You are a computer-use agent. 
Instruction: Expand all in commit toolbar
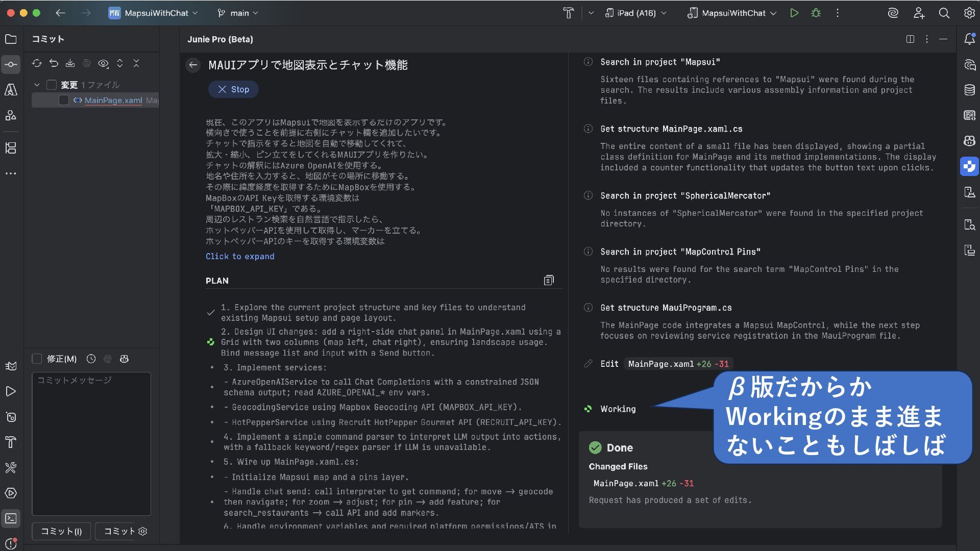coord(120,63)
